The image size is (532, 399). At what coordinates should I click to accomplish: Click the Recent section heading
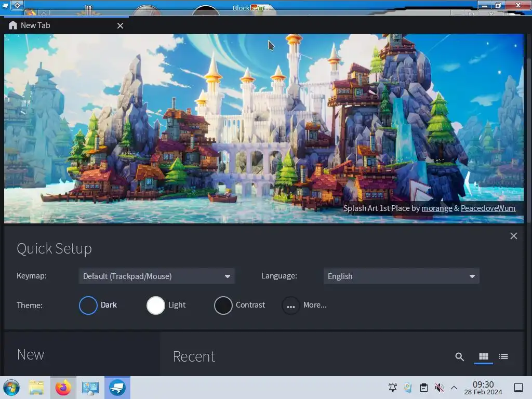tap(194, 356)
